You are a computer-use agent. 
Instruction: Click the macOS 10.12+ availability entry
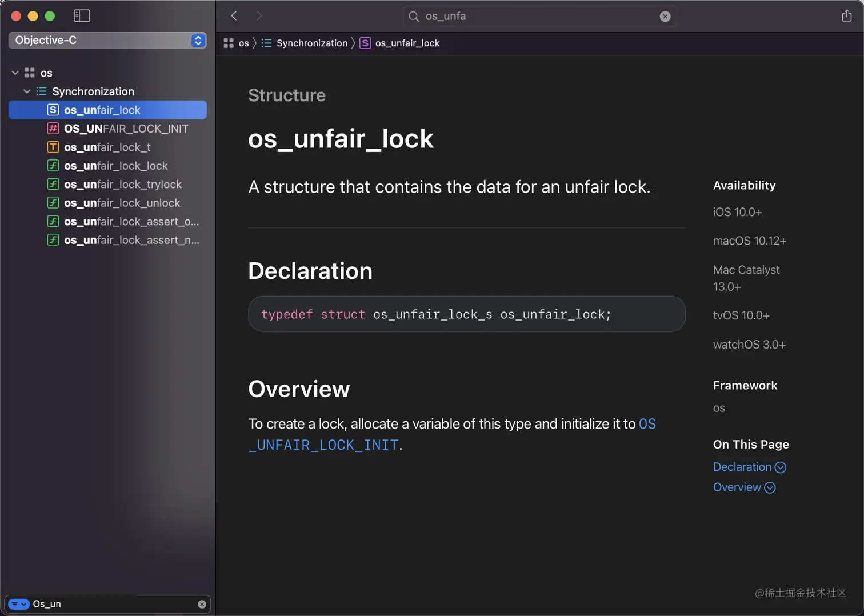[x=750, y=241]
